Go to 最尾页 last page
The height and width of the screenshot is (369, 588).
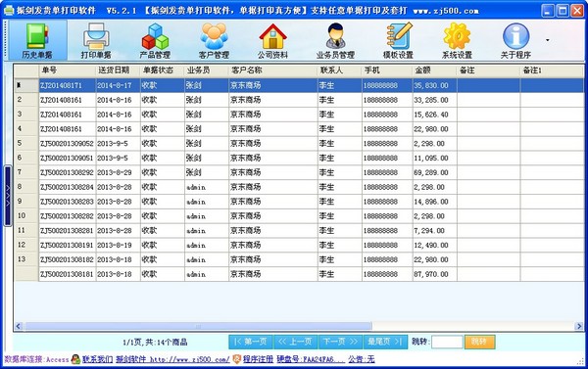(385, 342)
